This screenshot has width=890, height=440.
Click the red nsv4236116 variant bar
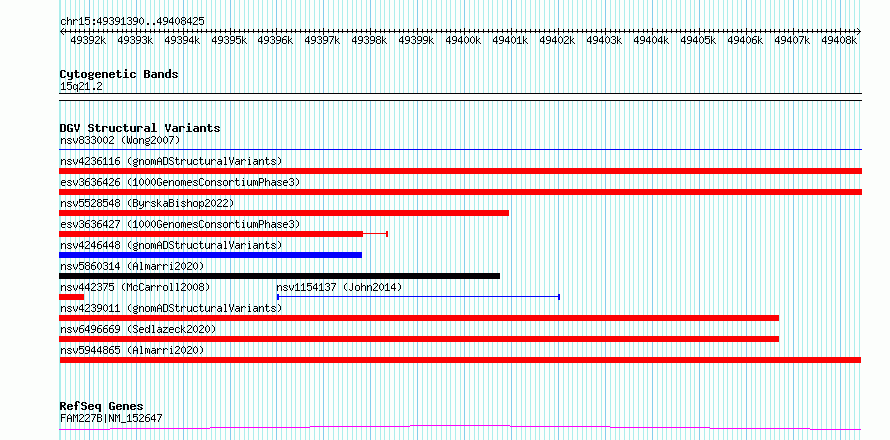[x=460, y=171]
